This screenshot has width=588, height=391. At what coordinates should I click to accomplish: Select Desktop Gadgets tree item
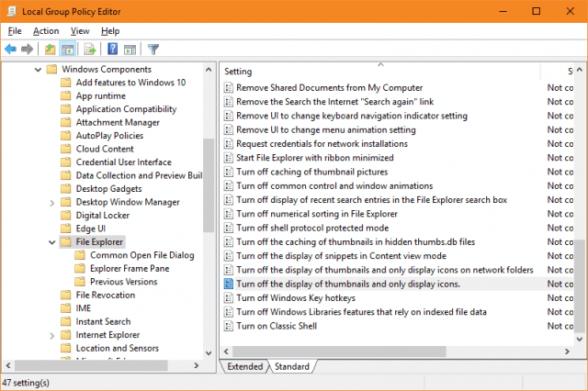[x=108, y=189]
